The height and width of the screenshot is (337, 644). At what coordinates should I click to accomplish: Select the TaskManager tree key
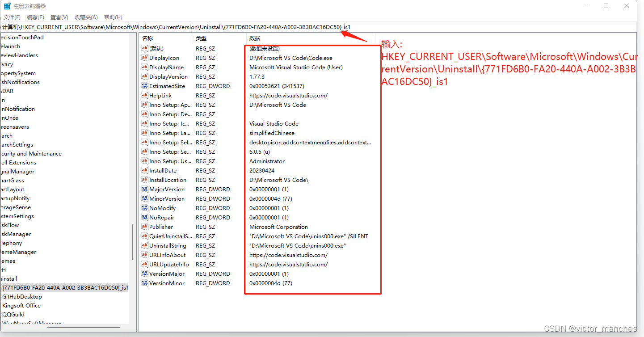[16, 234]
